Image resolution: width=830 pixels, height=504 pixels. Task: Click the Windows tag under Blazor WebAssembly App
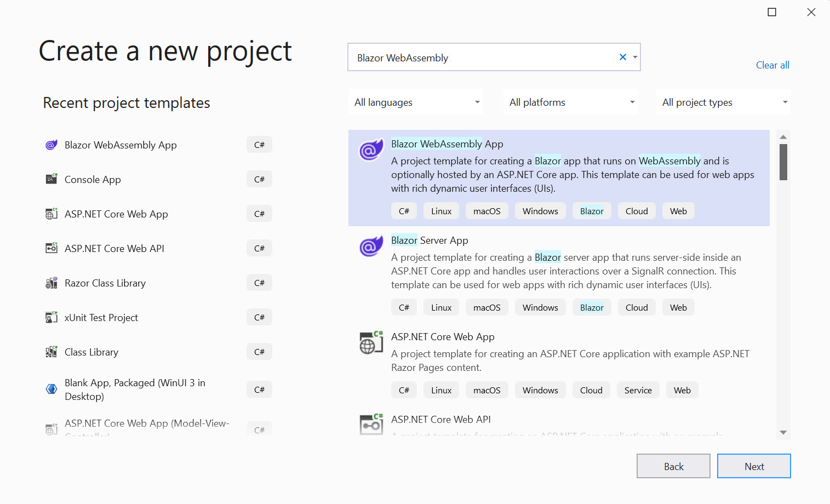(x=540, y=211)
